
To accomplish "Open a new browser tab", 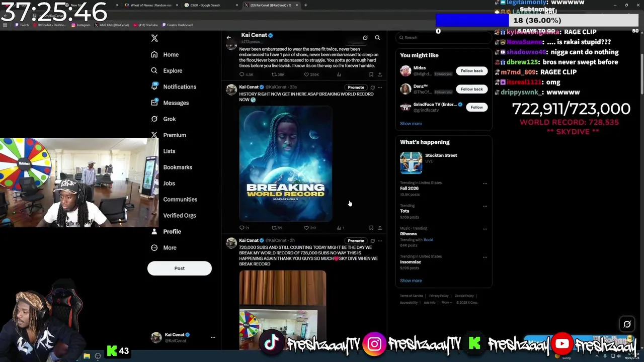I will [x=306, y=5].
